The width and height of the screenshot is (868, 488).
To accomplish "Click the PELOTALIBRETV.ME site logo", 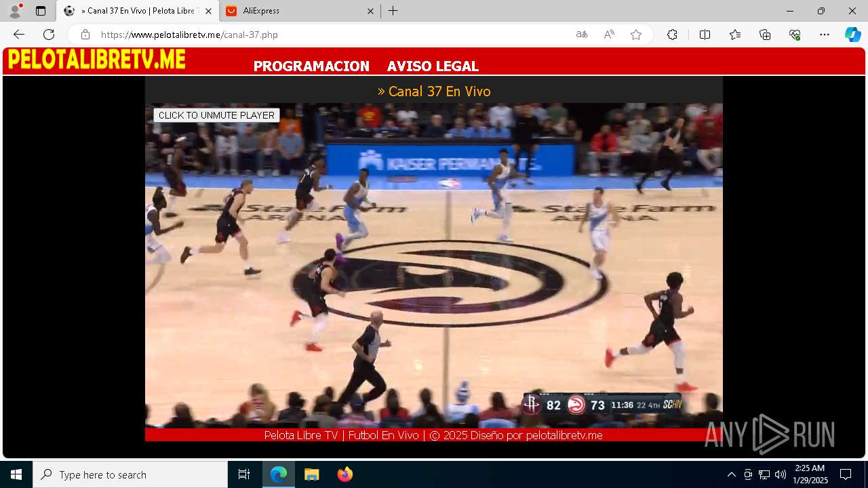I will [x=96, y=60].
